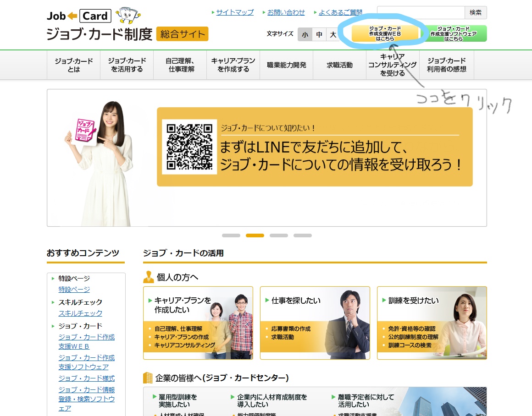
Task: Click the おすすめコンテンツ heading
Action: pyautogui.click(x=83, y=253)
